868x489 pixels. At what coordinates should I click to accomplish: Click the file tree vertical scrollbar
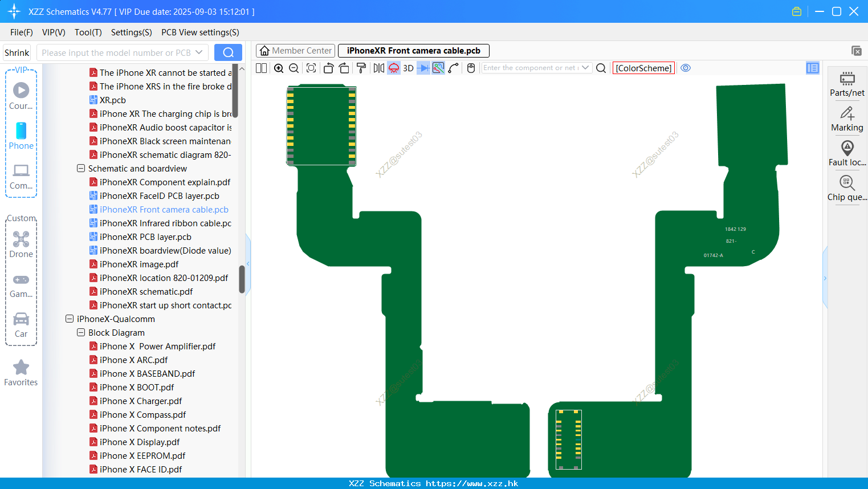(x=242, y=279)
